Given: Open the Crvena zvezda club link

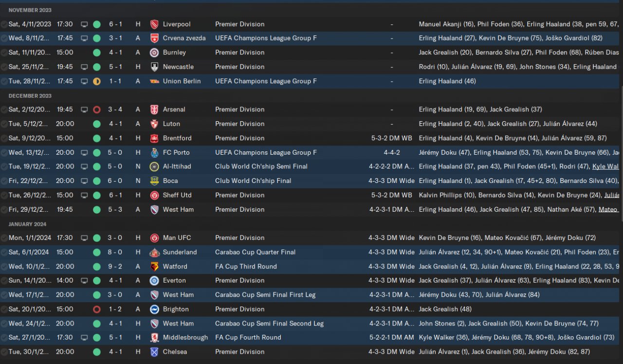Looking at the screenshot, I should [x=184, y=38].
